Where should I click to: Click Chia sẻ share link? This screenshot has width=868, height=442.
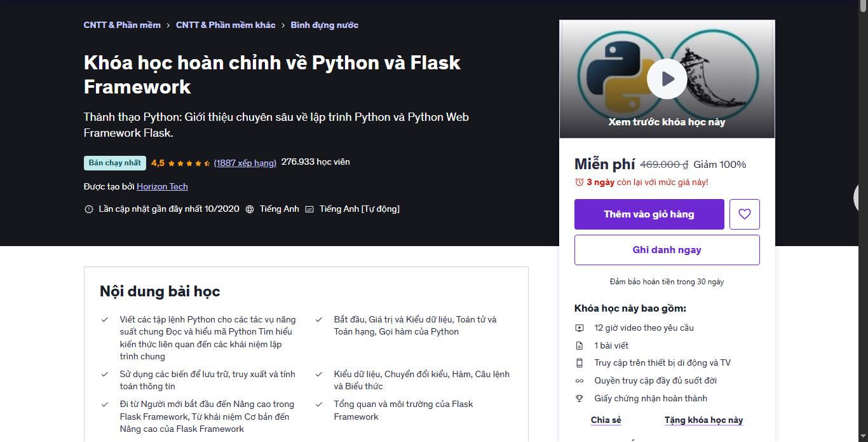606,420
